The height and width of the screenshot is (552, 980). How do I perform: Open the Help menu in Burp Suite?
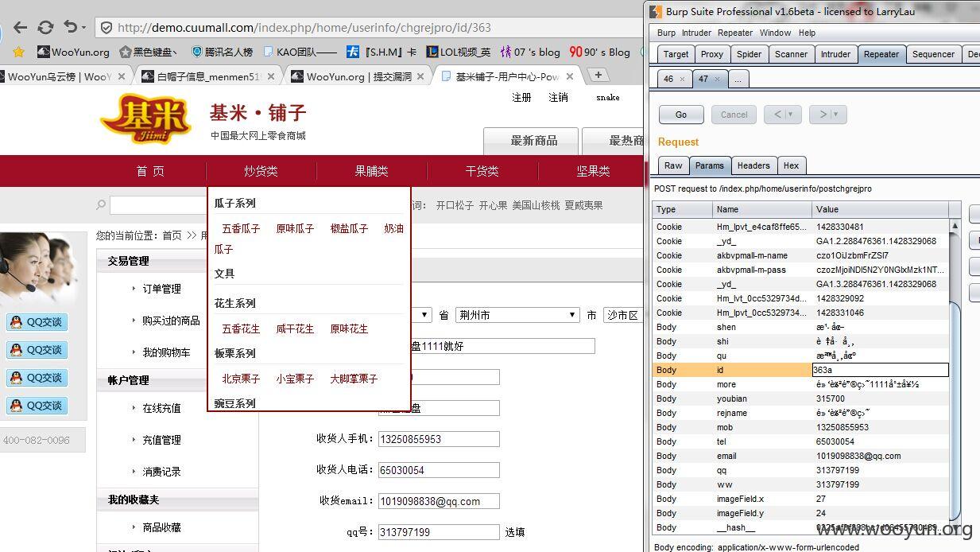807,33
